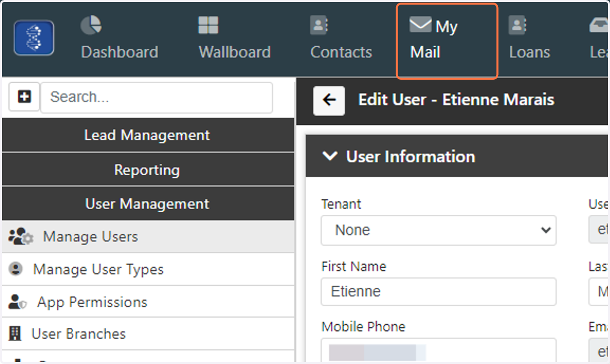
Task: Click the plus icon beside search
Action: coord(24,97)
